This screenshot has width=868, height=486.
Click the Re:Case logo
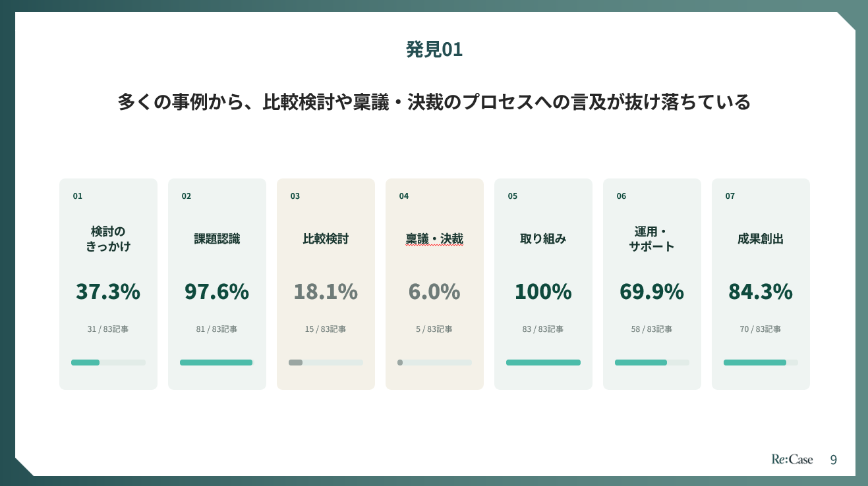792,459
